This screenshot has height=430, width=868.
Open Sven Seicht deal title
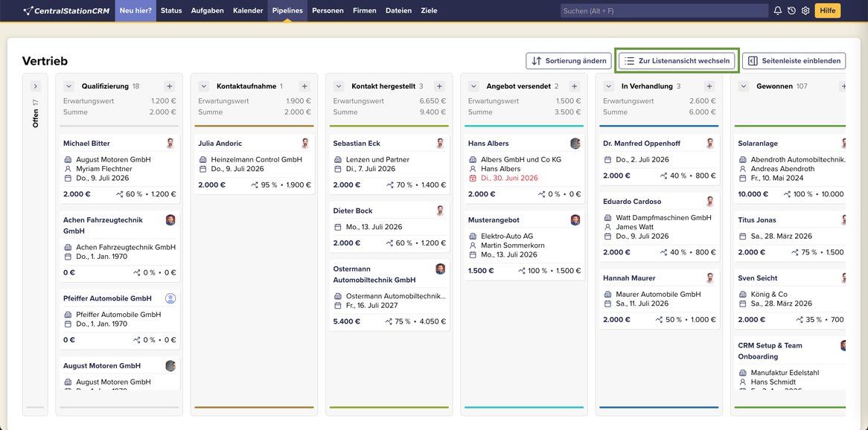click(x=758, y=277)
